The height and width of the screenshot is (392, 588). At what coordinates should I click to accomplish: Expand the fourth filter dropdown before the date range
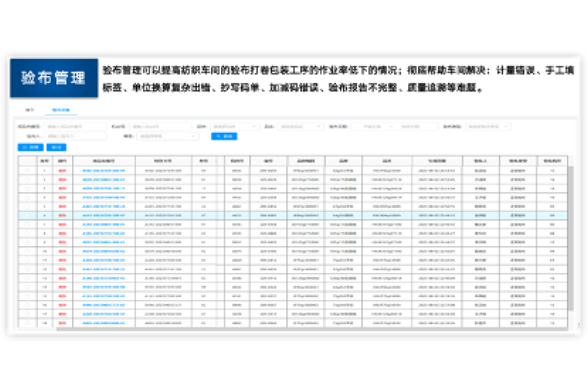[300, 126]
